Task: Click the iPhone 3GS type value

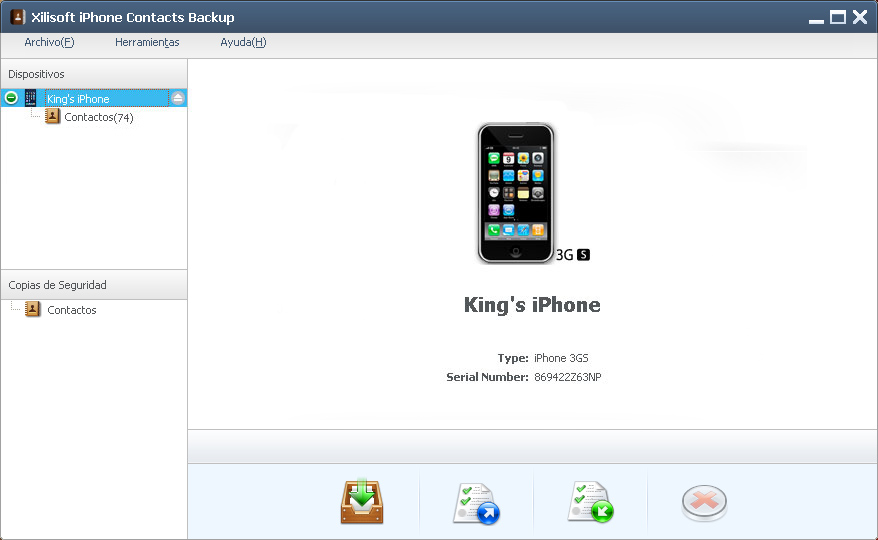Action: (x=561, y=358)
